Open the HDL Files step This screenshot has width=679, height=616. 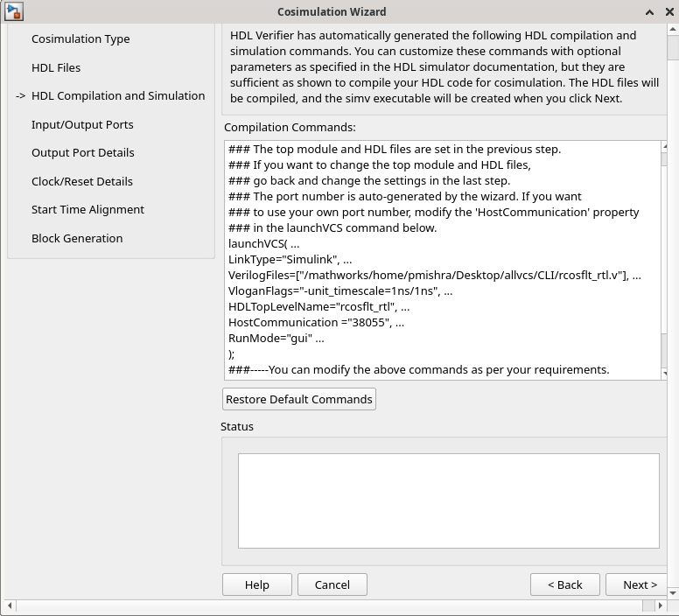(x=56, y=67)
